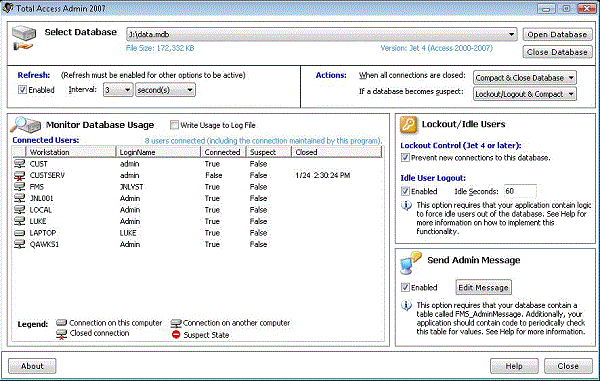This screenshot has height=381, width=600.
Task: Click the Help button
Action: [514, 366]
